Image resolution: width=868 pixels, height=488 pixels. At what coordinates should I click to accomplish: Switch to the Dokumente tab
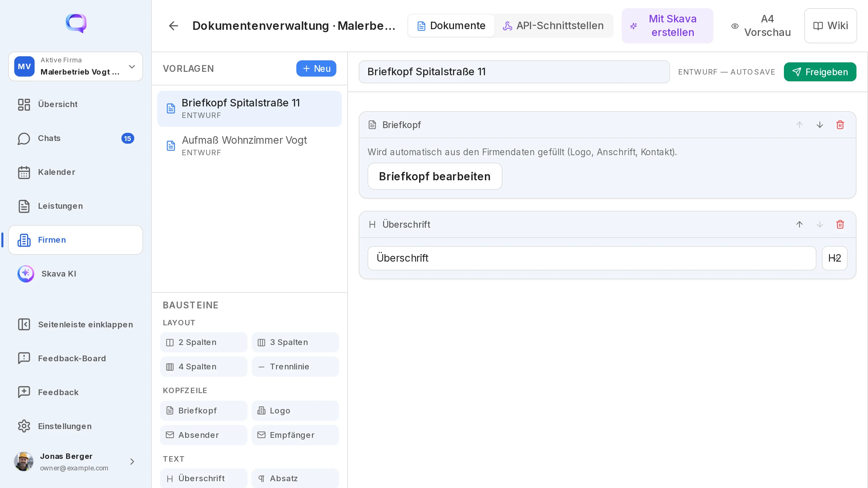click(451, 26)
